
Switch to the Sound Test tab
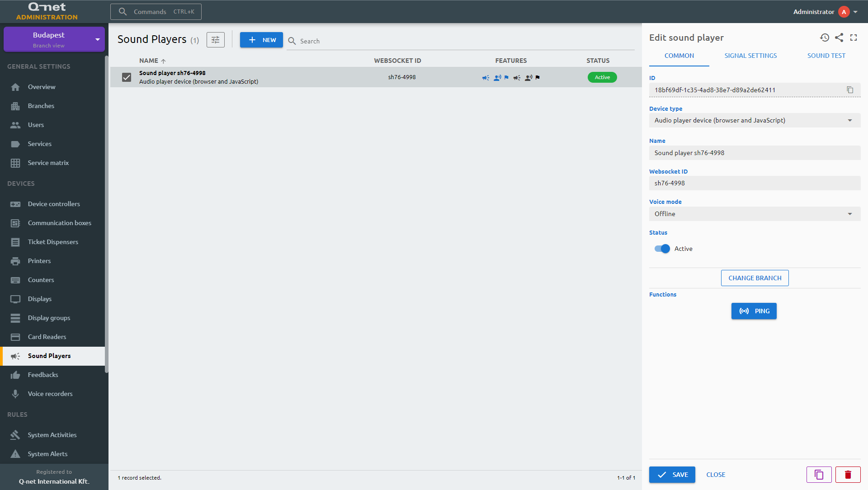click(826, 55)
